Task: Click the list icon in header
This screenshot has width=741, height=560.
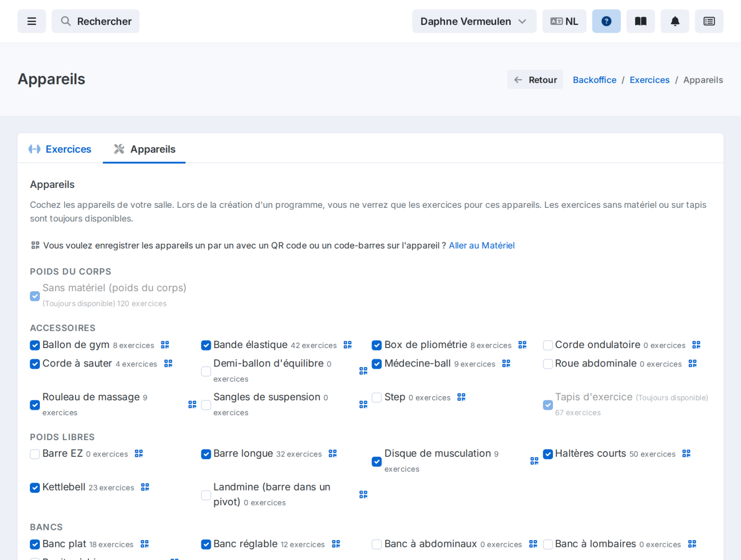Action: 709,21
